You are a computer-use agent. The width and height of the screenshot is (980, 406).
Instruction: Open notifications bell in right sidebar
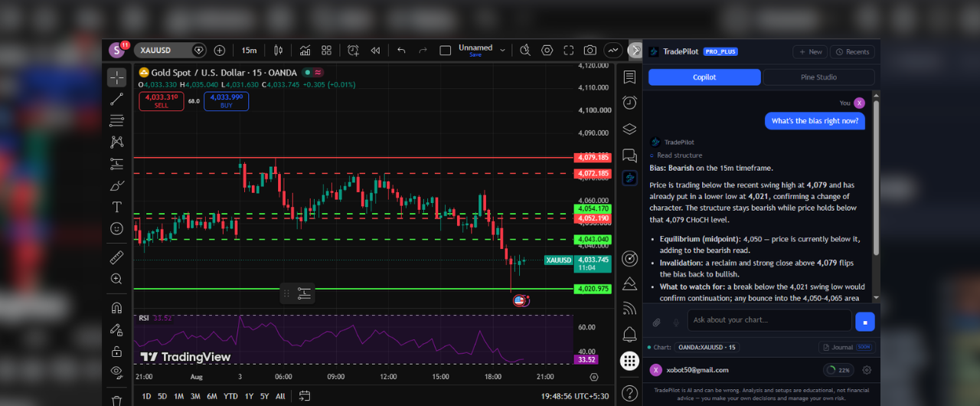click(629, 334)
